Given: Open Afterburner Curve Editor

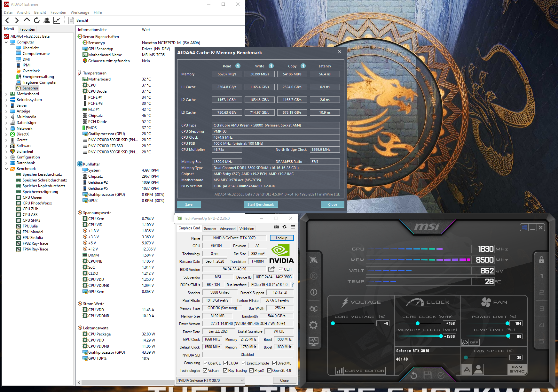Looking at the screenshot, I should [360, 371].
